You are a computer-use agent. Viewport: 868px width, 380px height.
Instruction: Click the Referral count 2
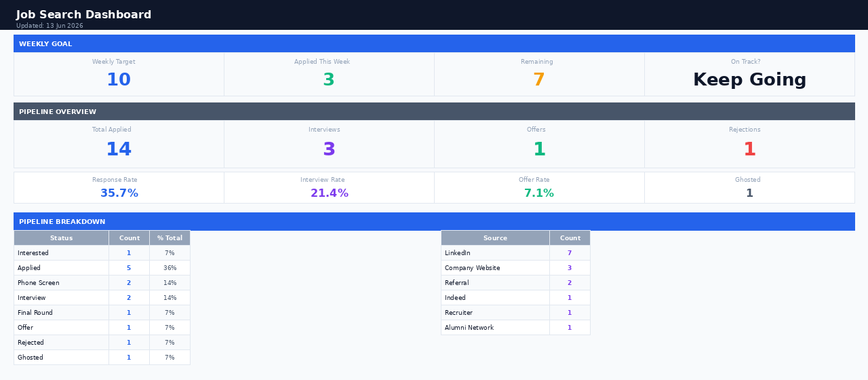(x=570, y=282)
